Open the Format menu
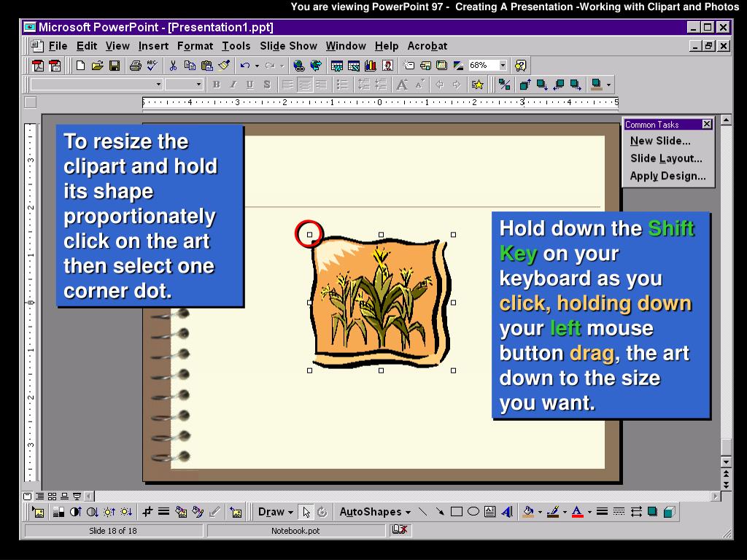The height and width of the screenshot is (560, 747). coord(195,46)
